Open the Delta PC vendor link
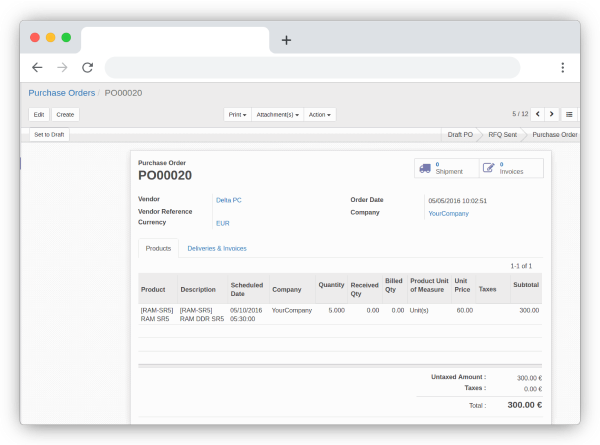The image size is (600, 445). click(x=228, y=200)
